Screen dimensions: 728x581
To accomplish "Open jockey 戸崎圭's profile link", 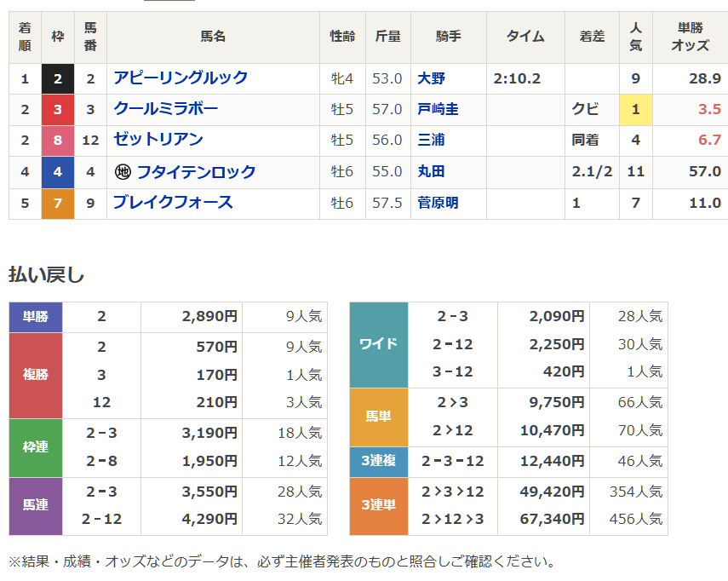I will click(x=438, y=109).
